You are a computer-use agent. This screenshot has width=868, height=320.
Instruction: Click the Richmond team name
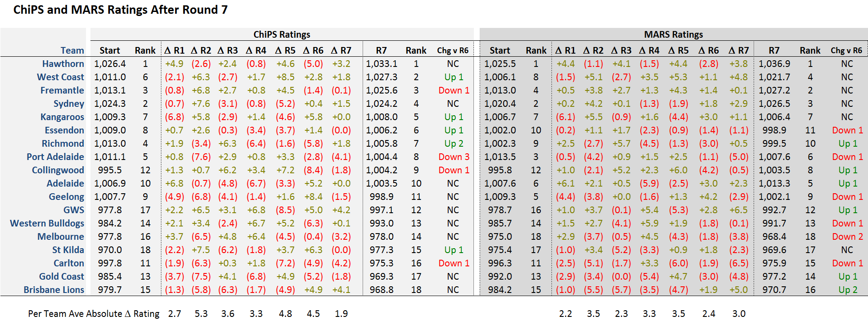[x=63, y=144]
